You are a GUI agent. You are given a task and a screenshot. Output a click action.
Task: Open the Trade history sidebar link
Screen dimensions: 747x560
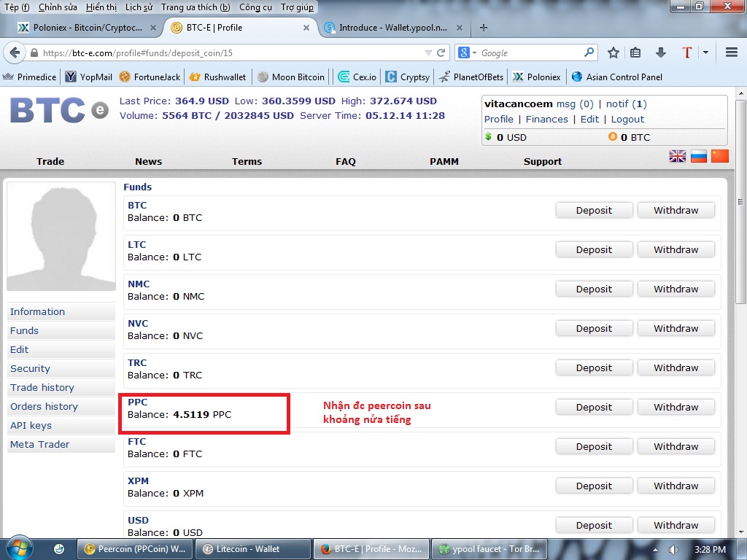pos(61,388)
